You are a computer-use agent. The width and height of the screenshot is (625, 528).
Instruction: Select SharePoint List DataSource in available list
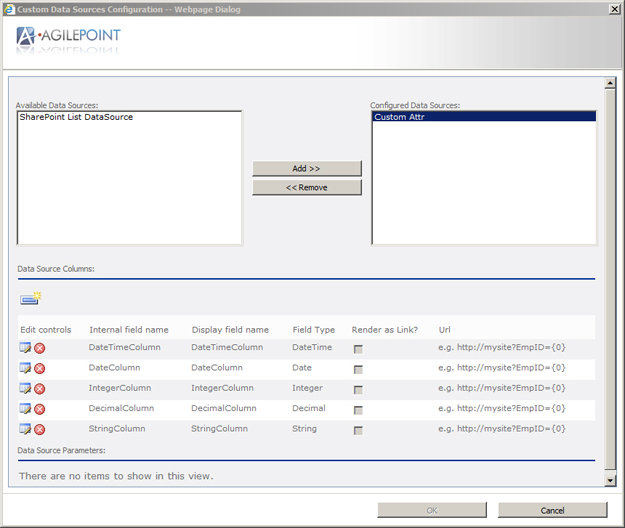click(76, 118)
